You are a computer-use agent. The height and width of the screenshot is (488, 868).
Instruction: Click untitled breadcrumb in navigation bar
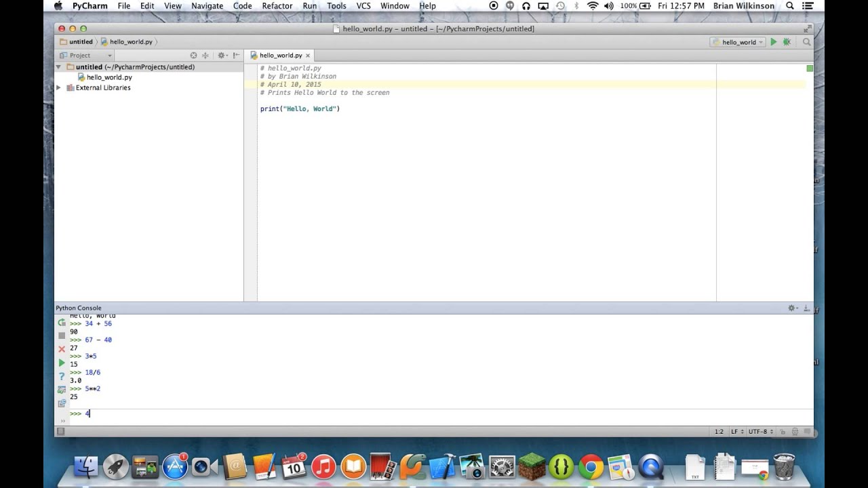point(81,42)
